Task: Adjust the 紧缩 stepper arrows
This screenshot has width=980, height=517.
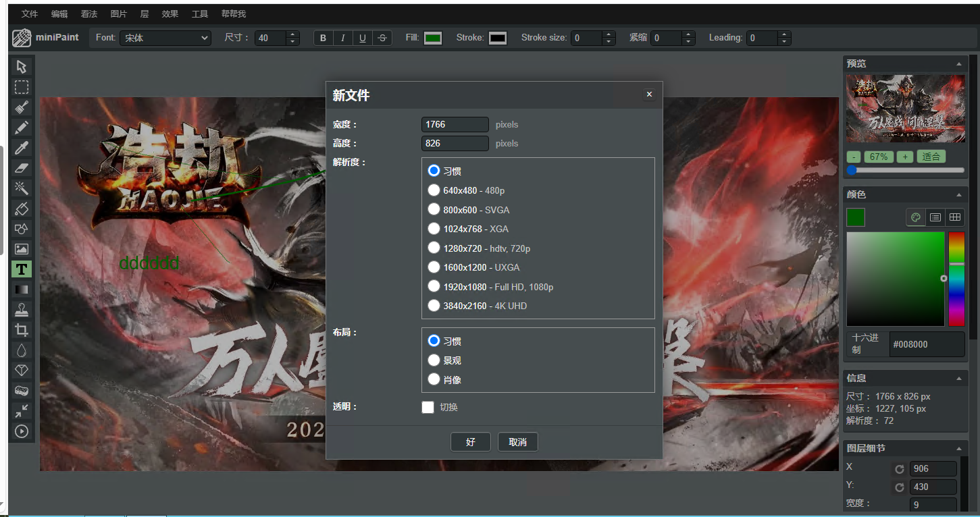Action: coord(688,38)
